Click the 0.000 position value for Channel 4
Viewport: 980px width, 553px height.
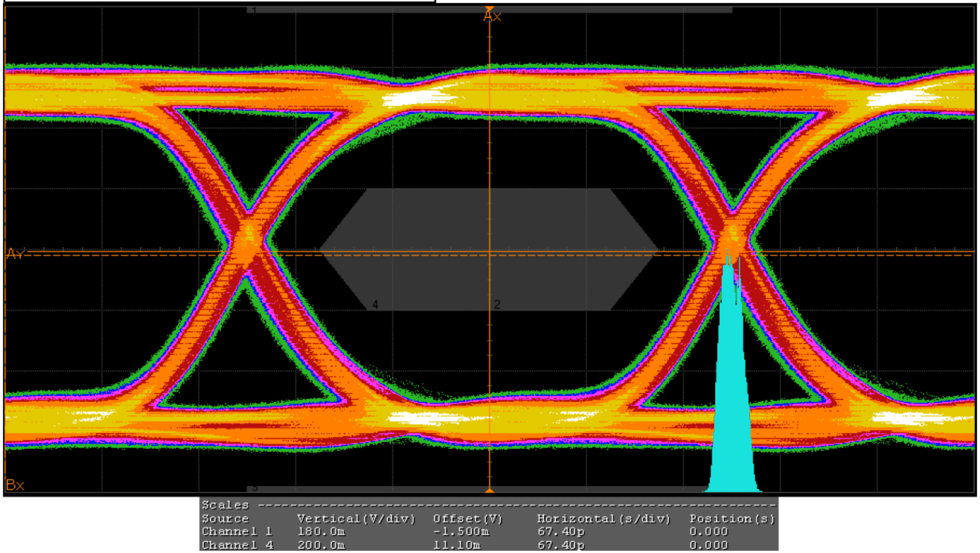tap(708, 544)
